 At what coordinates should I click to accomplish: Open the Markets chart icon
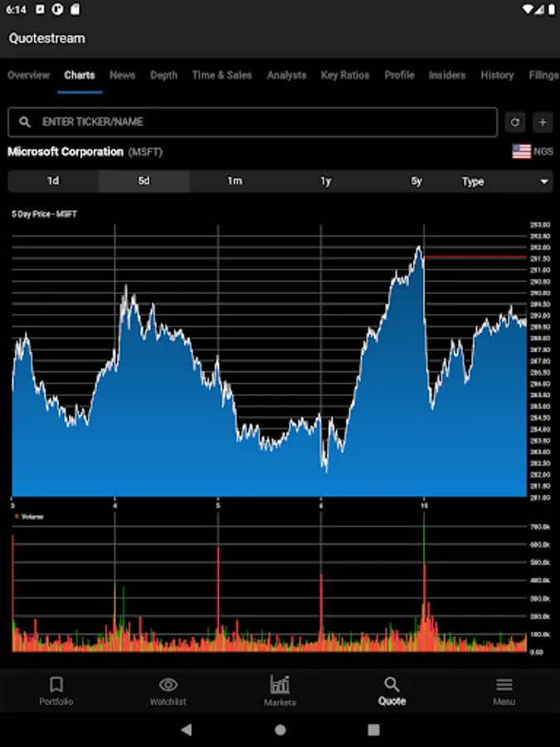click(280, 685)
